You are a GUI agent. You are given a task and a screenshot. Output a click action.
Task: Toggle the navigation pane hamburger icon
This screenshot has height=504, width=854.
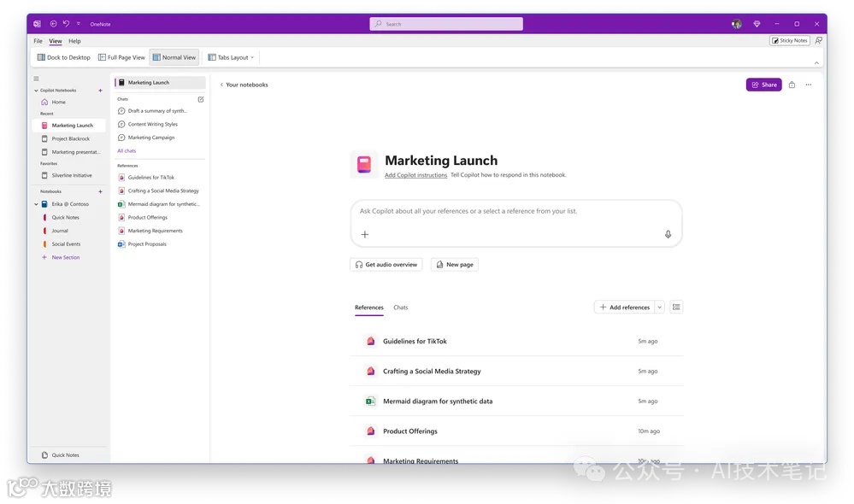coord(37,79)
